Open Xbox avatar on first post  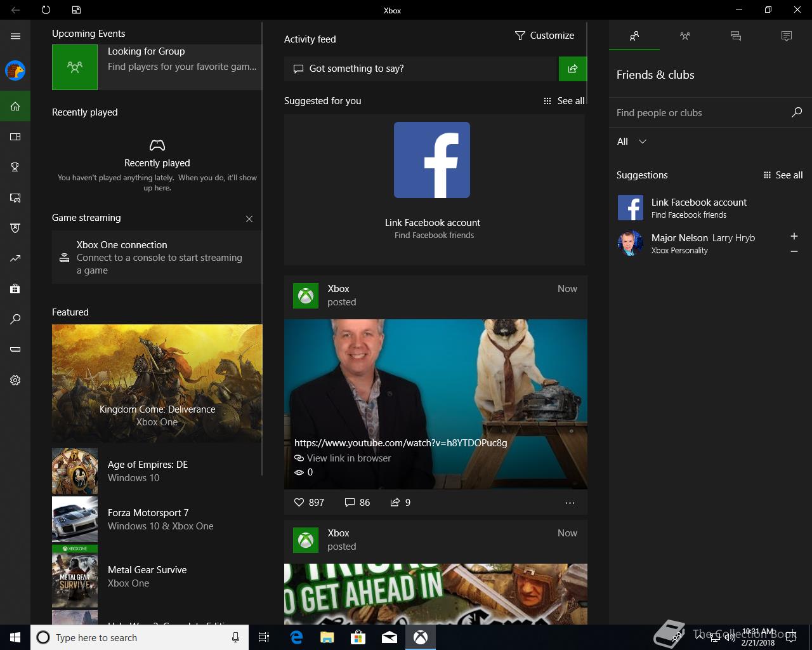point(306,296)
